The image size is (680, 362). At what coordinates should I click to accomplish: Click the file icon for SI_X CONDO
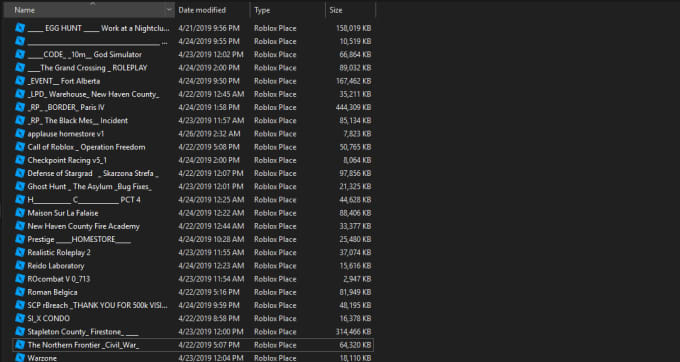pos(20,318)
